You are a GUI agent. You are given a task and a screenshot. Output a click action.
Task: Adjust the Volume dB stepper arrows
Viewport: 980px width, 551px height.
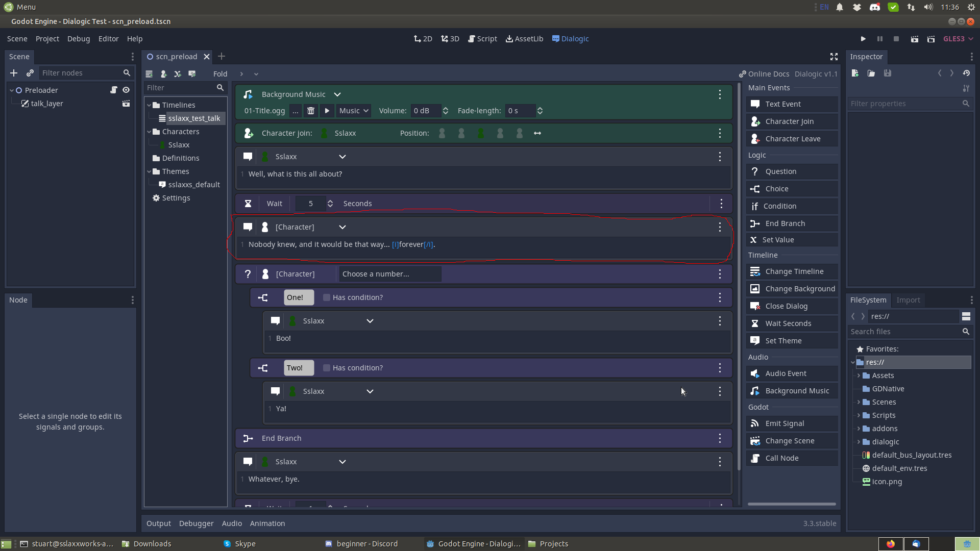[446, 111]
